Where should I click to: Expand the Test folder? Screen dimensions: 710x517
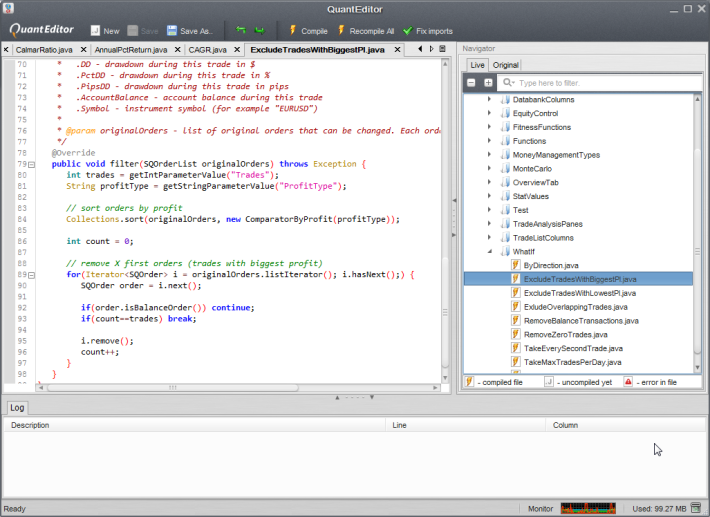pyautogui.click(x=489, y=210)
